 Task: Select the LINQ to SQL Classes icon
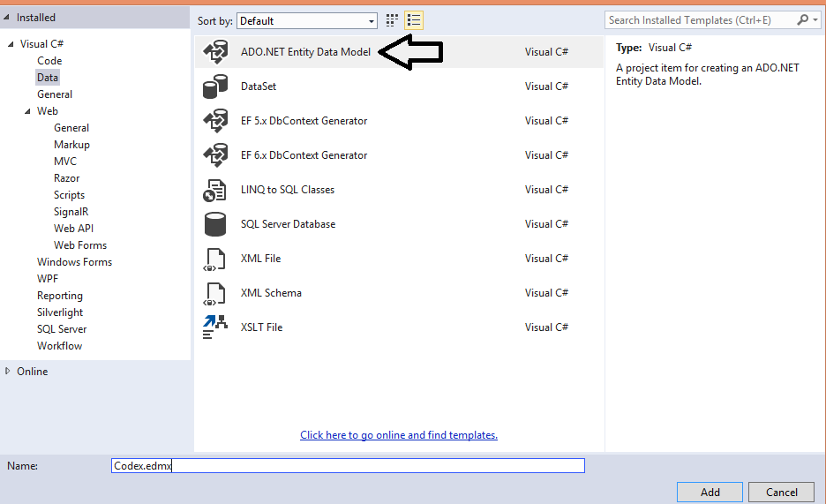point(215,190)
